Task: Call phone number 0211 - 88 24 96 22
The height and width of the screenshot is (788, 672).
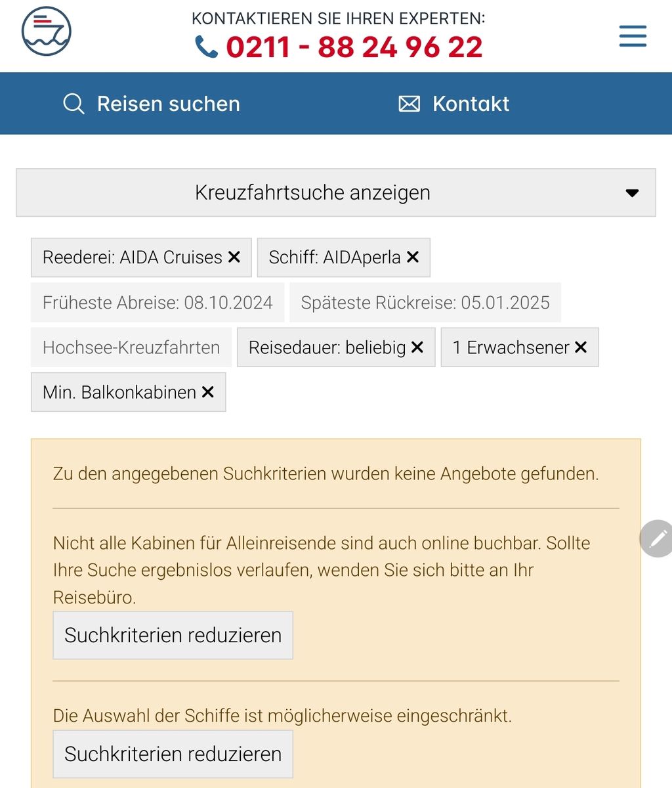Action: [354, 47]
